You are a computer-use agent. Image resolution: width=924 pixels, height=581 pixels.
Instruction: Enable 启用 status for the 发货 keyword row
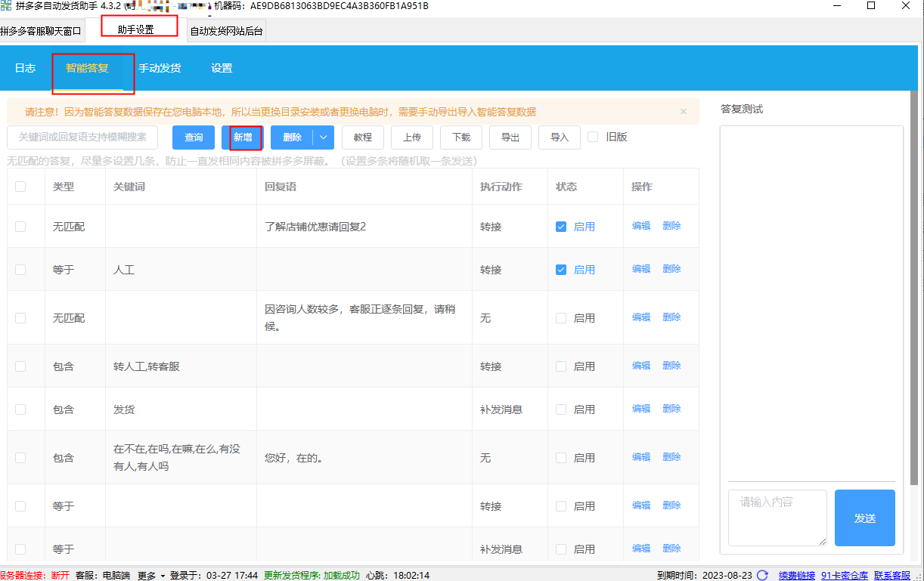pyautogui.click(x=561, y=409)
